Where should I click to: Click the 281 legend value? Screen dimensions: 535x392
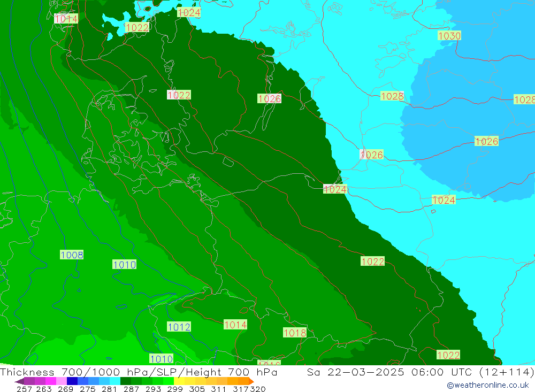[x=109, y=389]
